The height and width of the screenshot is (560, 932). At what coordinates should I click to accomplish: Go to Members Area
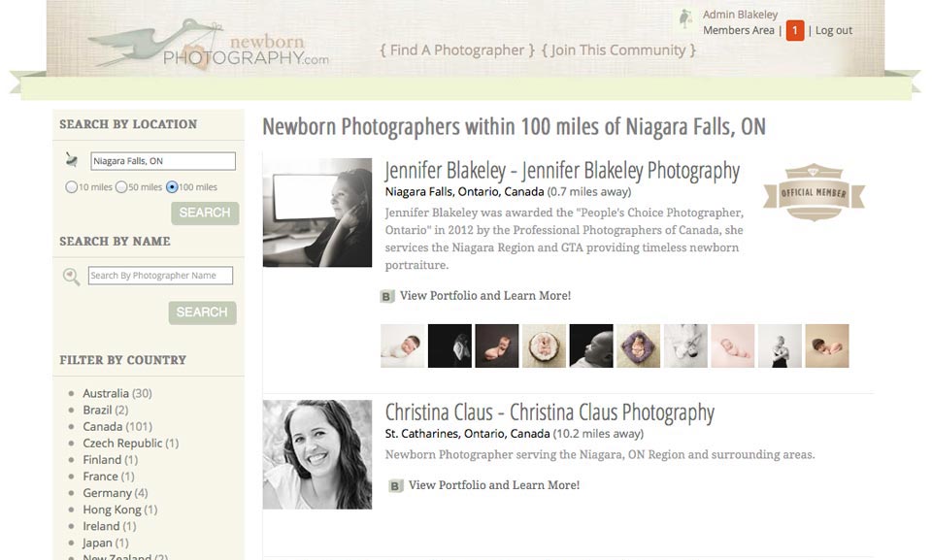pos(738,30)
